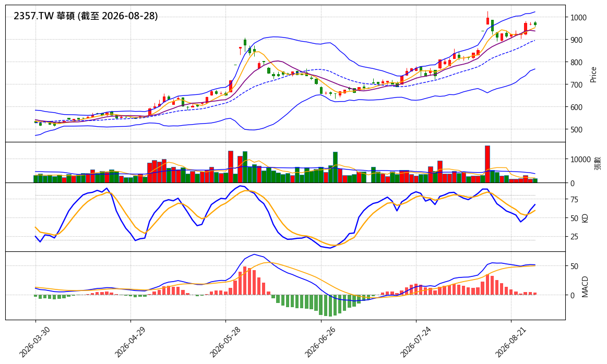Click the 800 tick on the Price axis

pos(576,62)
